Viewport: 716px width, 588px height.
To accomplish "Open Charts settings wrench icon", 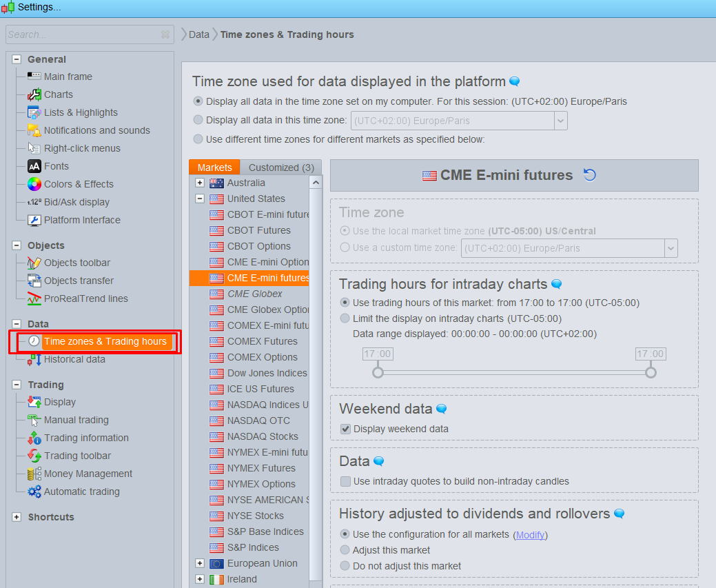I will pos(34,94).
